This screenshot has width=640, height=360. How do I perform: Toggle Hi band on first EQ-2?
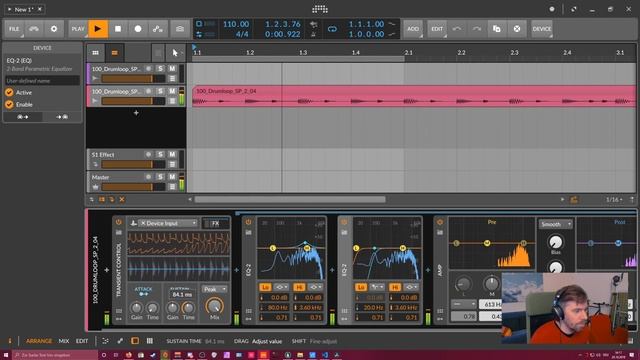pos(299,287)
